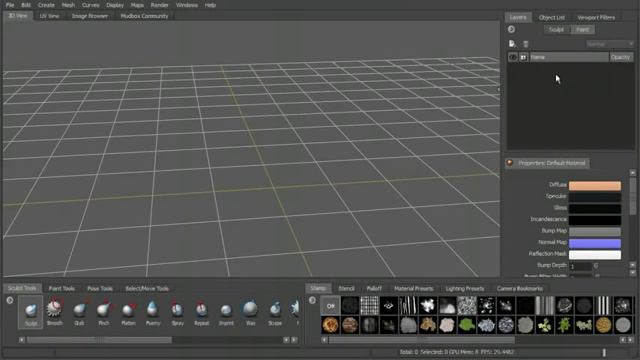Image resolution: width=640 pixels, height=360 pixels.
Task: Switch to the Pose Tools tab
Action: 100,289
